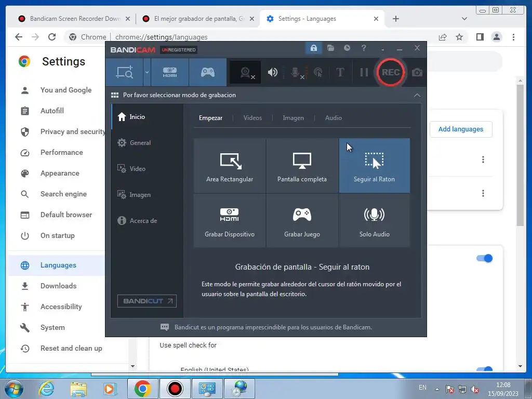Reload the page in Chrome
Viewport: 532px width, 399px height.
tap(52, 37)
